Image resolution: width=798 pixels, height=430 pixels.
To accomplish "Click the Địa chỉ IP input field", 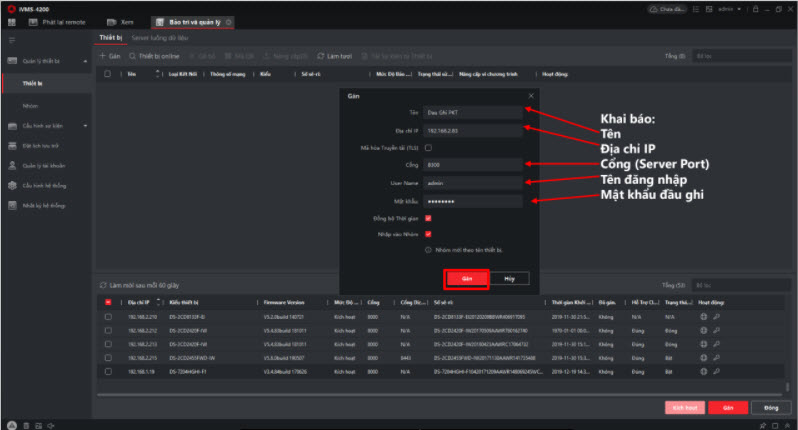I will (472, 130).
